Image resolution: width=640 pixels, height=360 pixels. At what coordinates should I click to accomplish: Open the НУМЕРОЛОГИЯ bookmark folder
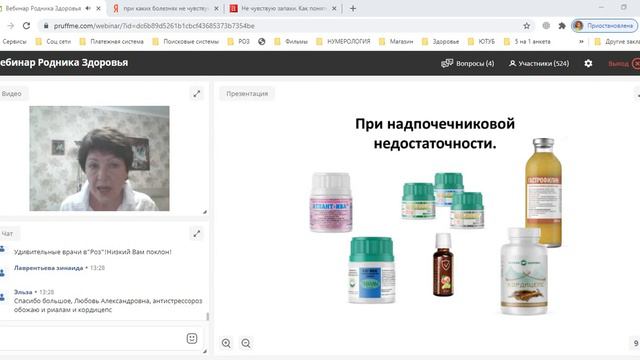click(344, 42)
